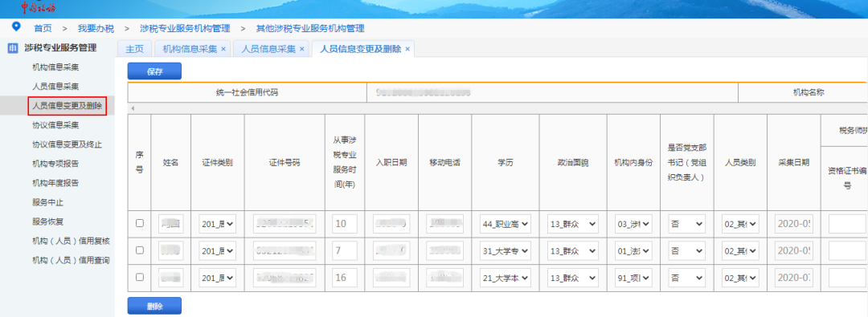Open 否 party secretary dropdown in 7-year row
The image size is (868, 317).
pyautogui.click(x=687, y=251)
